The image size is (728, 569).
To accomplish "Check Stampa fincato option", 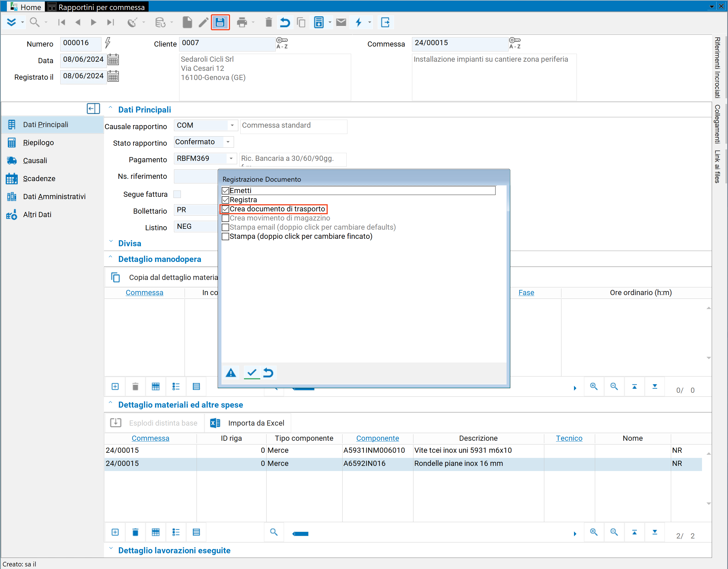I will (226, 237).
